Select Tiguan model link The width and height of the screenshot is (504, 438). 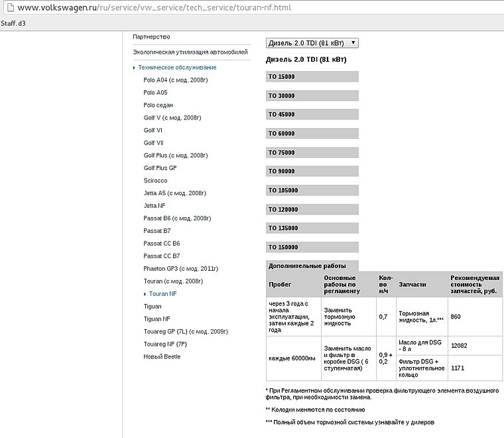(153, 306)
